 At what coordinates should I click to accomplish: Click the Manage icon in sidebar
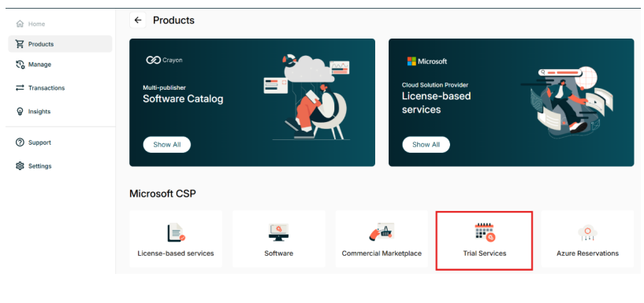pos(20,65)
